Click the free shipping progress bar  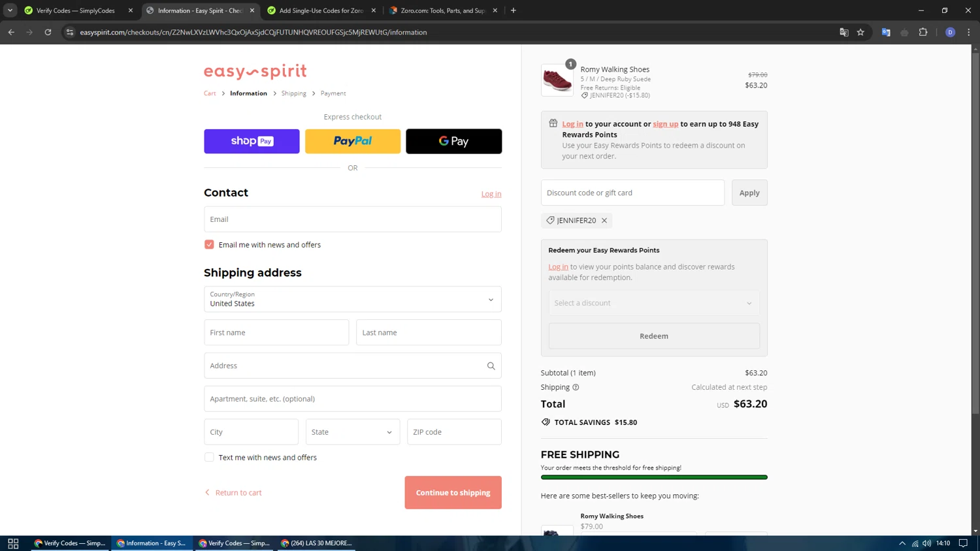(654, 477)
